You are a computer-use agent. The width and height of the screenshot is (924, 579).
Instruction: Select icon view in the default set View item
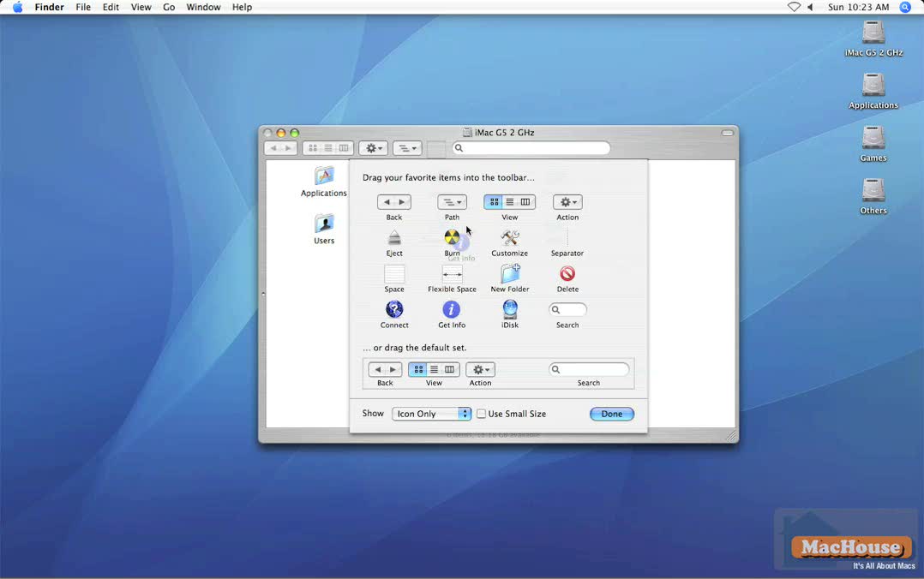[x=417, y=369]
